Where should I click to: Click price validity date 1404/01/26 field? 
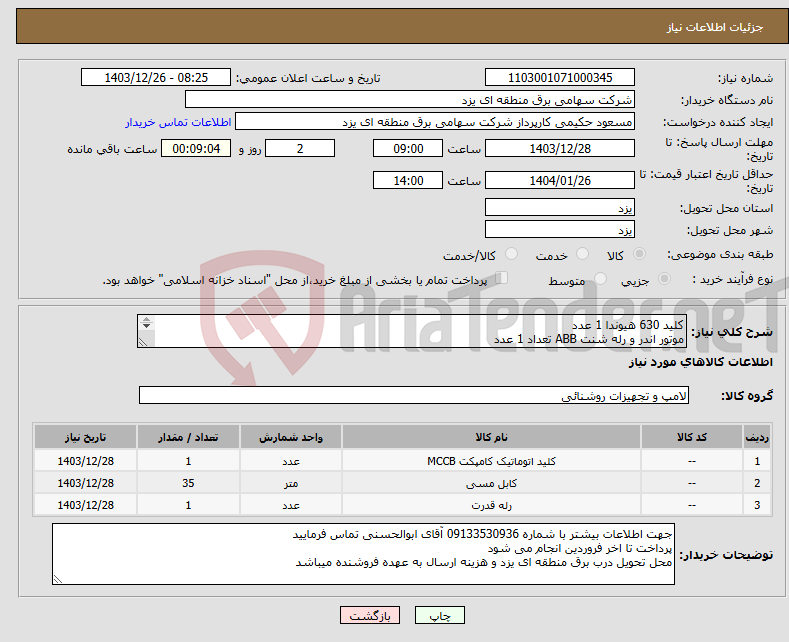pyautogui.click(x=560, y=180)
